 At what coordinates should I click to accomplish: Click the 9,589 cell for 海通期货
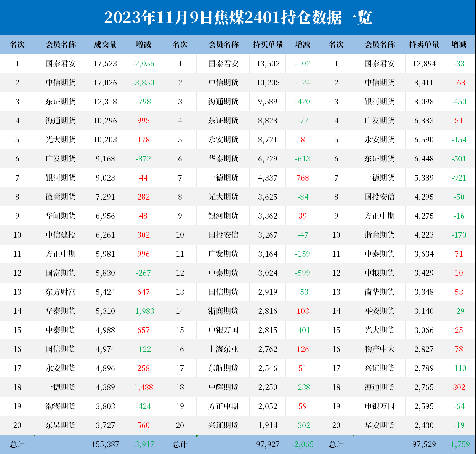point(268,102)
